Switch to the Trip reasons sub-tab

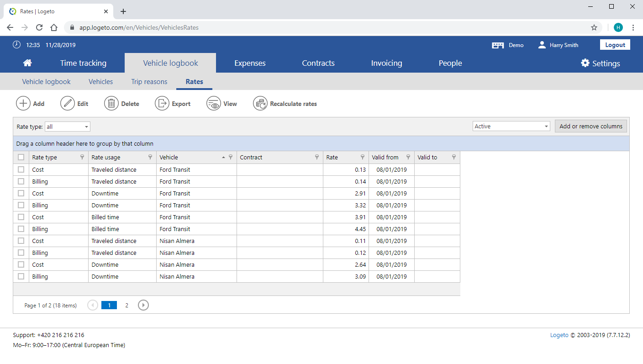149,82
